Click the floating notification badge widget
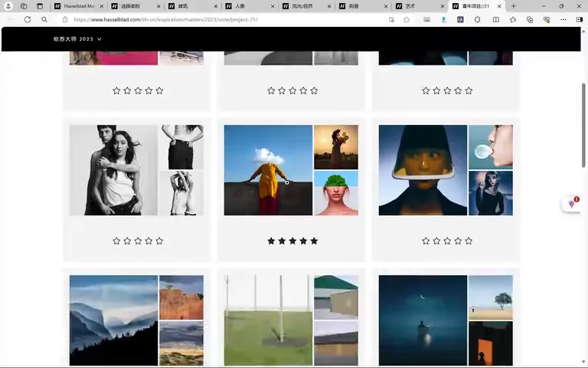The image size is (588, 368). coord(571,203)
